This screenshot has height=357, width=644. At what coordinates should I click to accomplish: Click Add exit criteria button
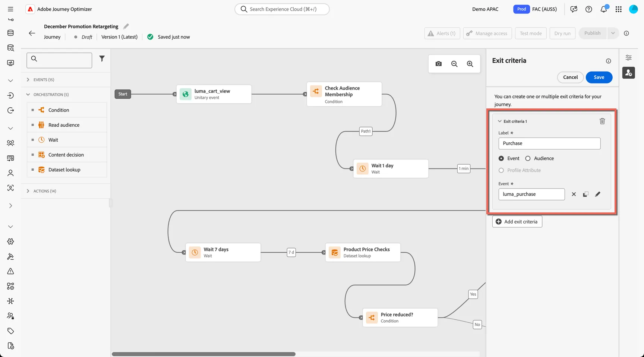tap(517, 222)
